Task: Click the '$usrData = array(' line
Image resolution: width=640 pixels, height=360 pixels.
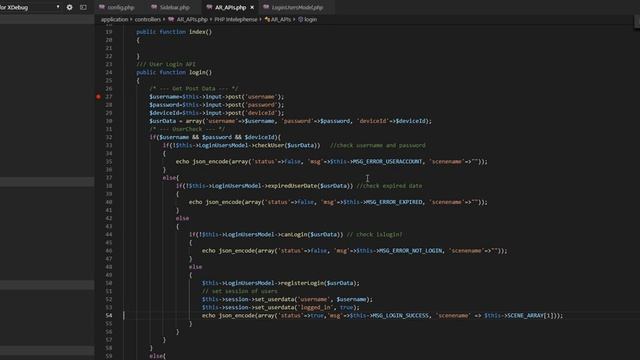Action: (x=290, y=121)
